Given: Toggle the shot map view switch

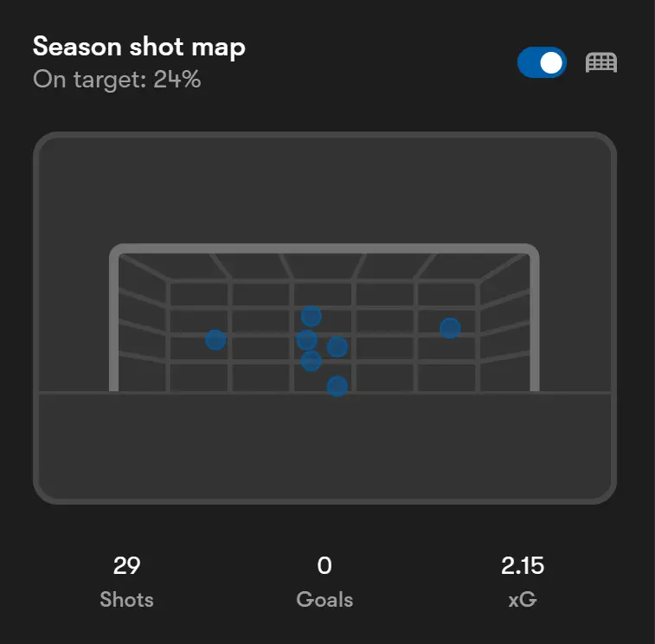Looking at the screenshot, I should (542, 62).
